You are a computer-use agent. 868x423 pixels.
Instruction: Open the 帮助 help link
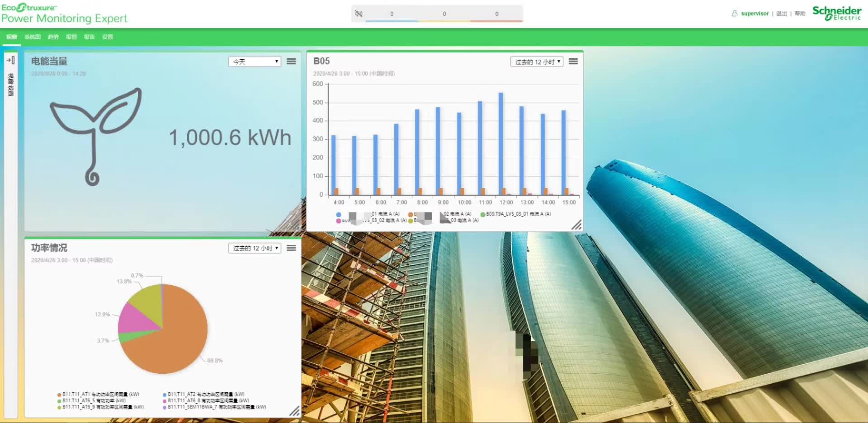click(800, 14)
